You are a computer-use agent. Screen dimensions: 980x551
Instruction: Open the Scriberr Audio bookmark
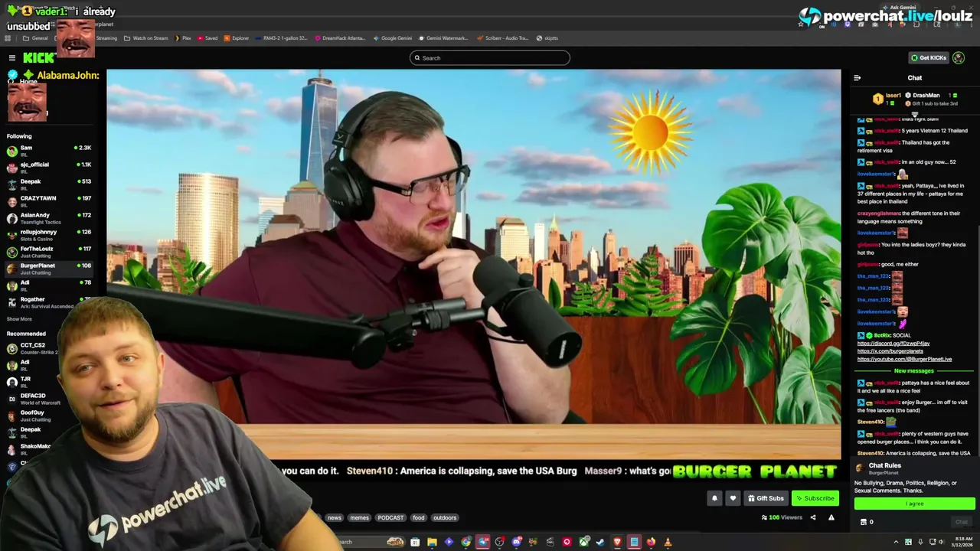click(502, 38)
